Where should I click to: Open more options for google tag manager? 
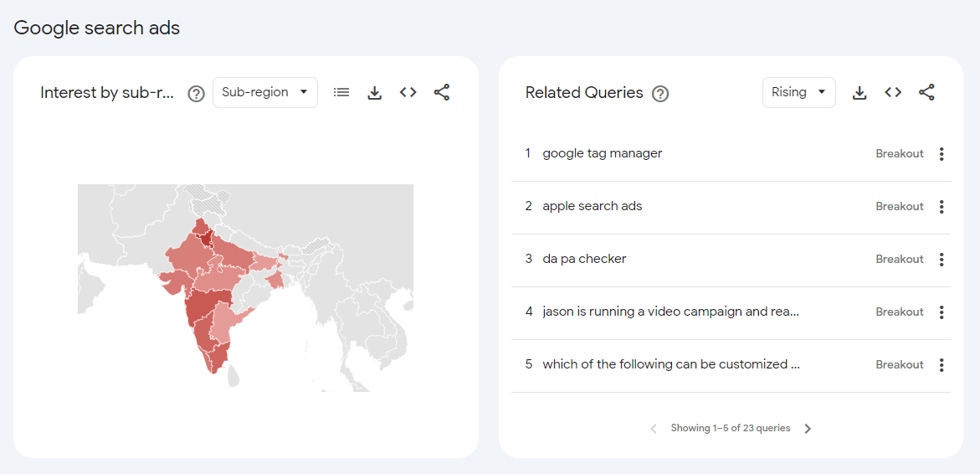tap(942, 154)
